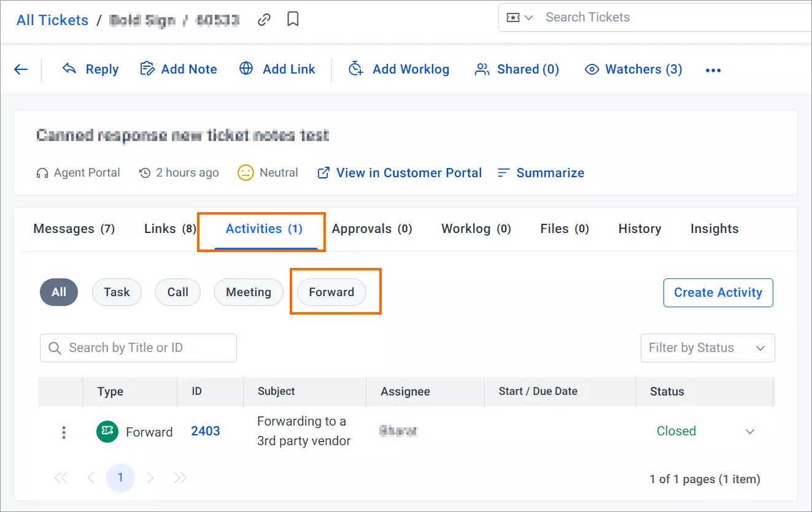Screen dimensions: 812x512
Task: Click Status column header
Action: click(667, 391)
